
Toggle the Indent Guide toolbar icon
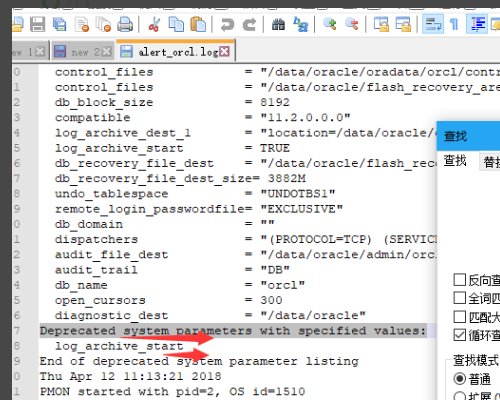coord(477,24)
